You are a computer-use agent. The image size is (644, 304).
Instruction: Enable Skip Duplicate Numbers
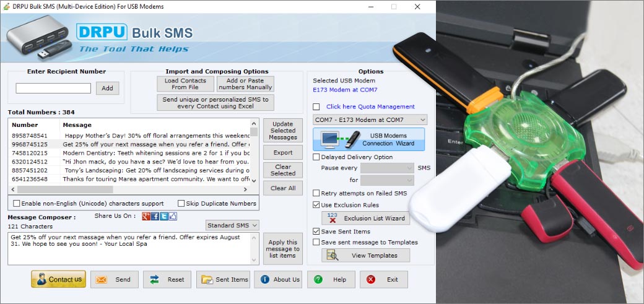[181, 203]
